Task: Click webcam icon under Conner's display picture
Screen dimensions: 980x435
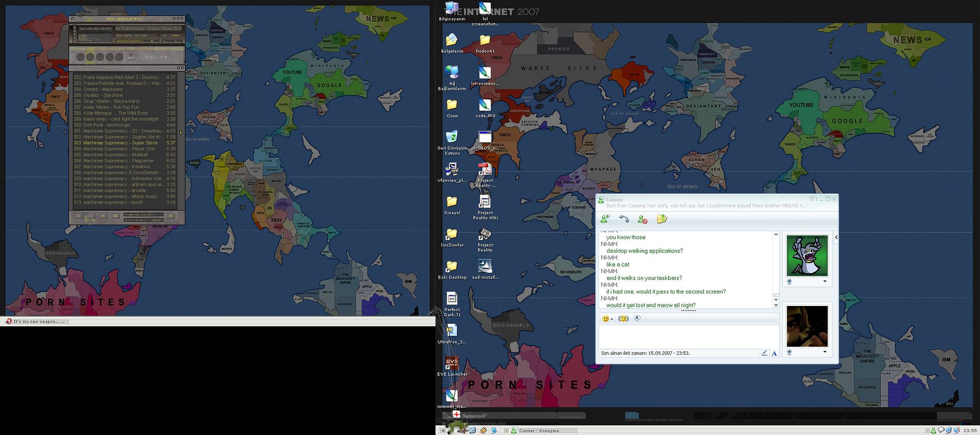Action: [789, 282]
